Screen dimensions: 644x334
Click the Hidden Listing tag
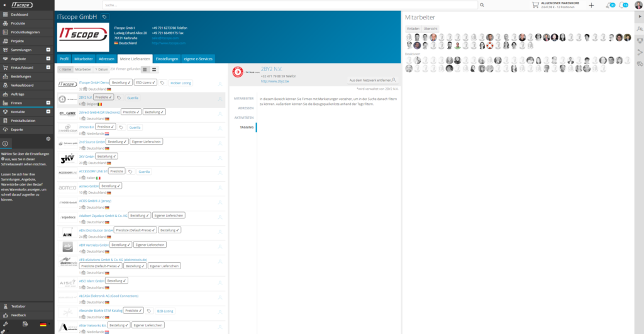coord(180,83)
